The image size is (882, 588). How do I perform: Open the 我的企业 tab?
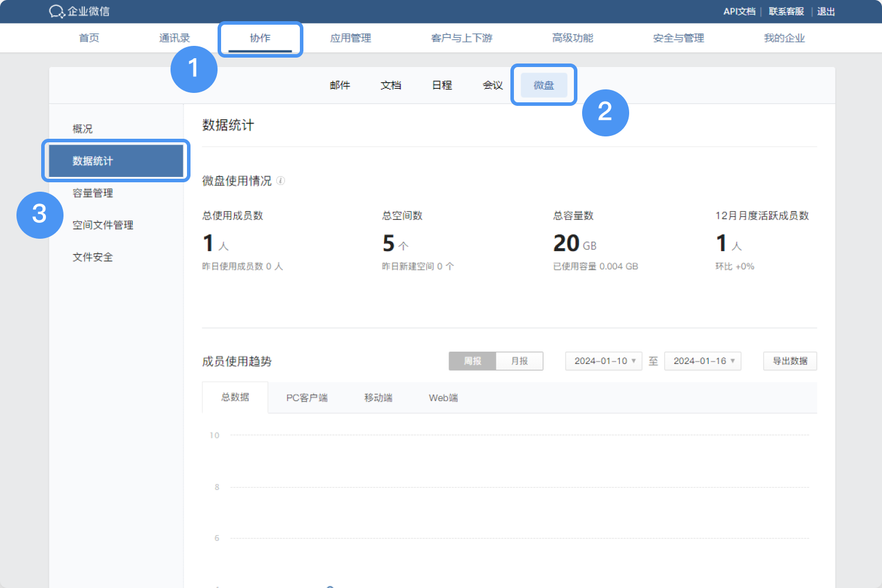tap(784, 38)
